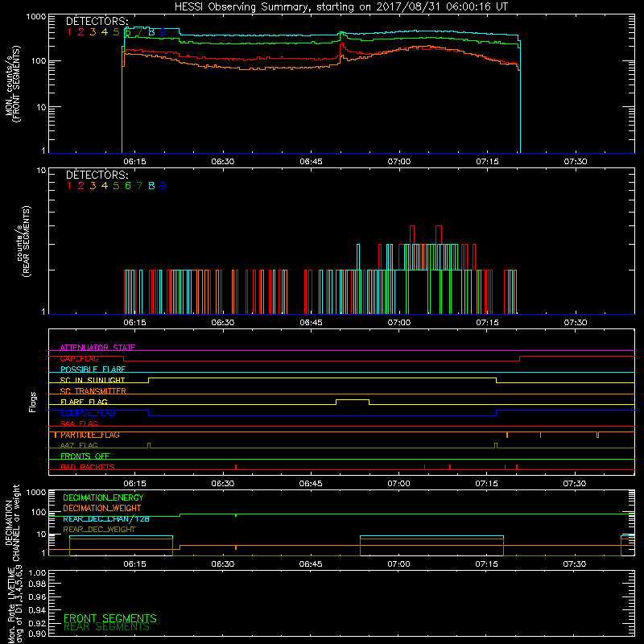644x644 pixels.
Task: Click the FRONT SEGMENTS livetime legend
Action: [110, 618]
